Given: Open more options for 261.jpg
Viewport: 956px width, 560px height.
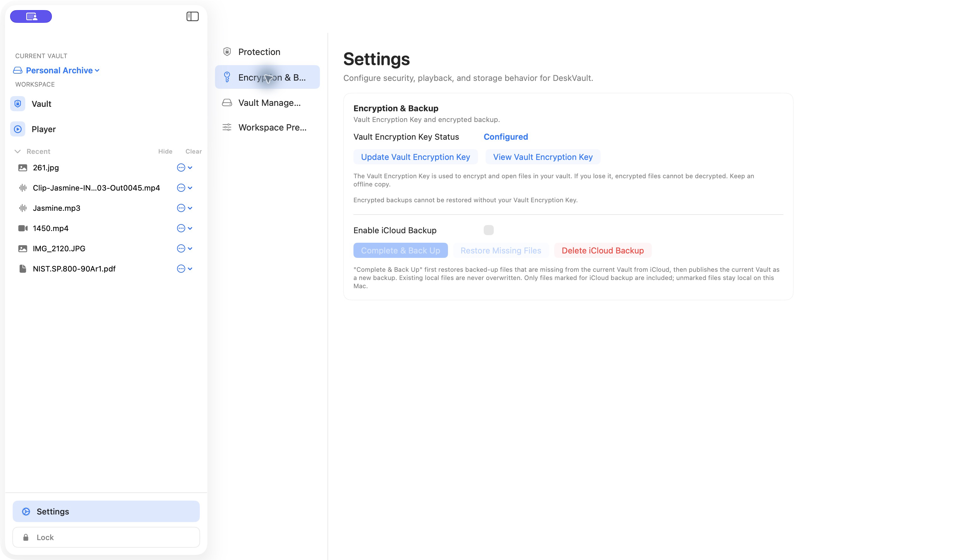Looking at the screenshot, I should [x=181, y=167].
